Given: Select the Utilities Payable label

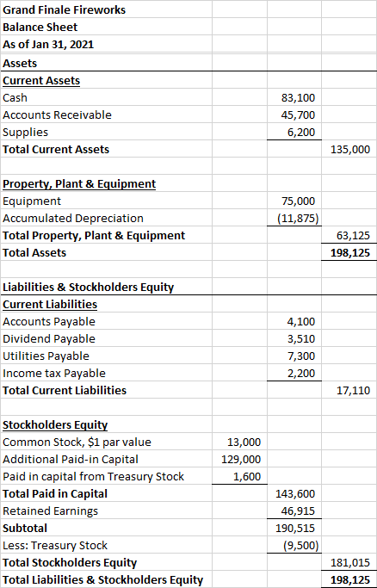Looking at the screenshot, I should coord(46,356).
